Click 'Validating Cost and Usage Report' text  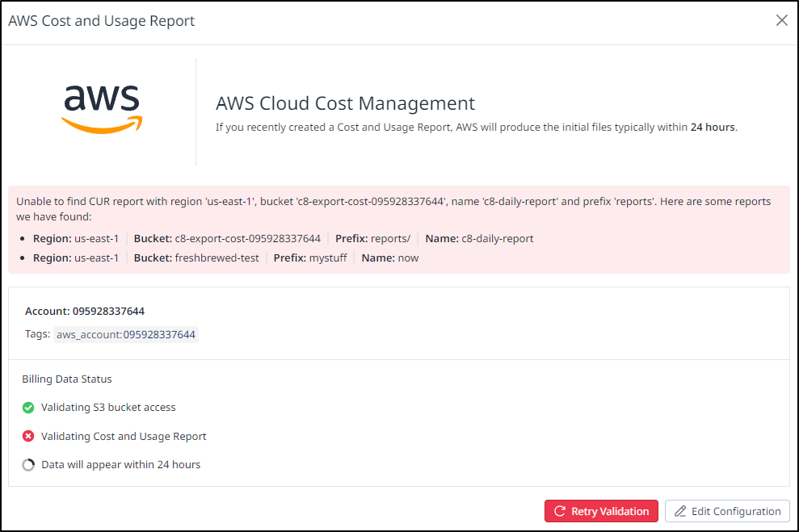pos(124,436)
